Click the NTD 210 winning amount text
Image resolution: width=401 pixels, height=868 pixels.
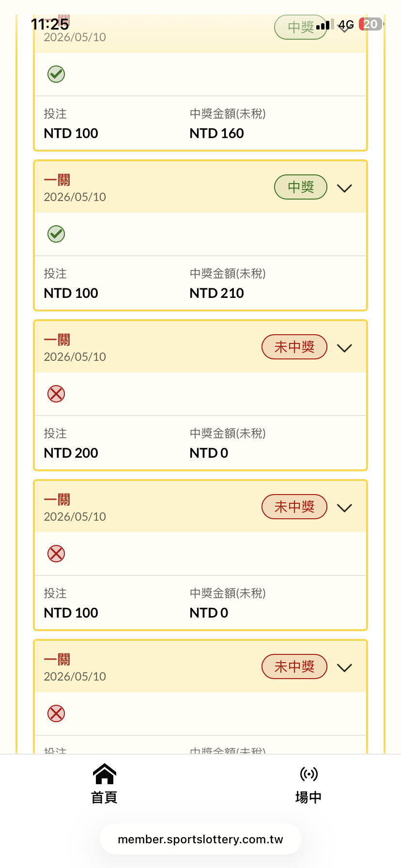coord(217,293)
